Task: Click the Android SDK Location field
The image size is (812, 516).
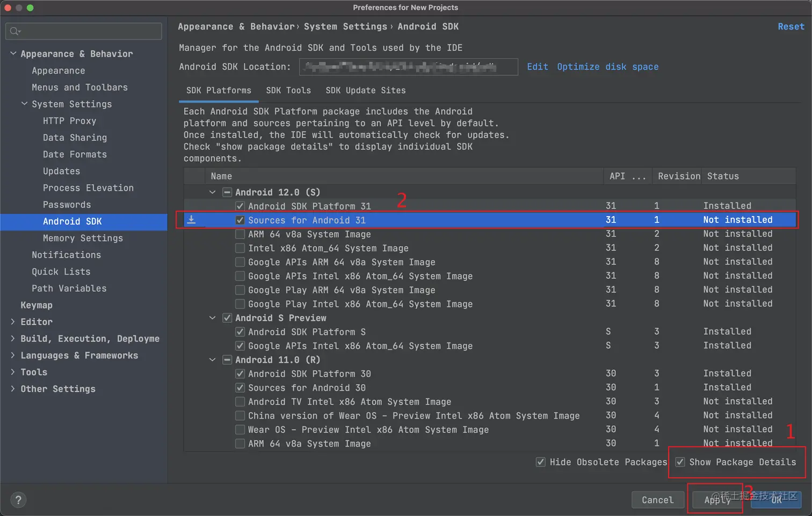Action: [x=408, y=67]
